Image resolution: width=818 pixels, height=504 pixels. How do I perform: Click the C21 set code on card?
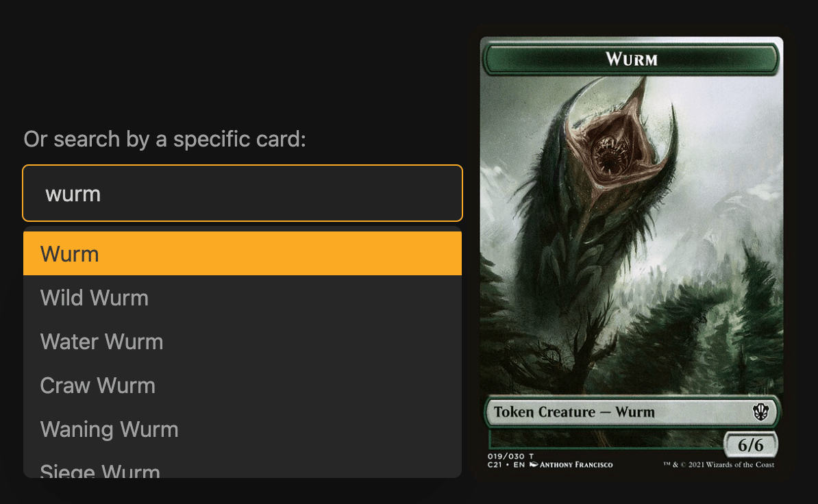pos(495,464)
